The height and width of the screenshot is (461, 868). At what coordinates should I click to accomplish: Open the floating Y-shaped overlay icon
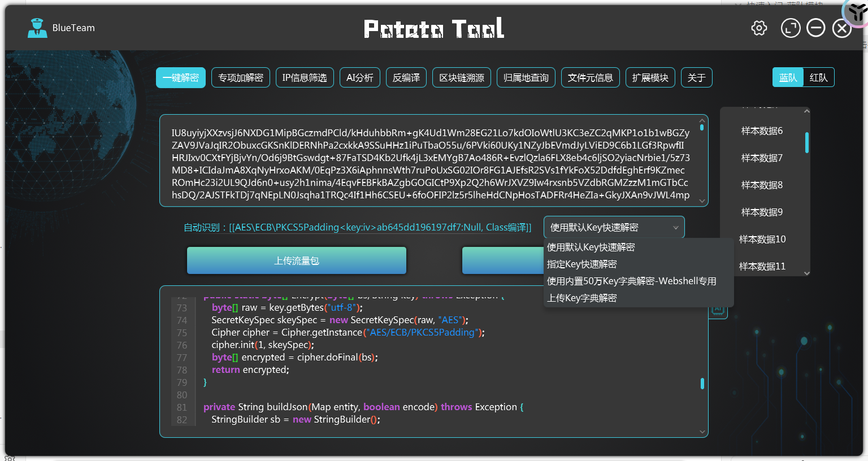coord(856,11)
